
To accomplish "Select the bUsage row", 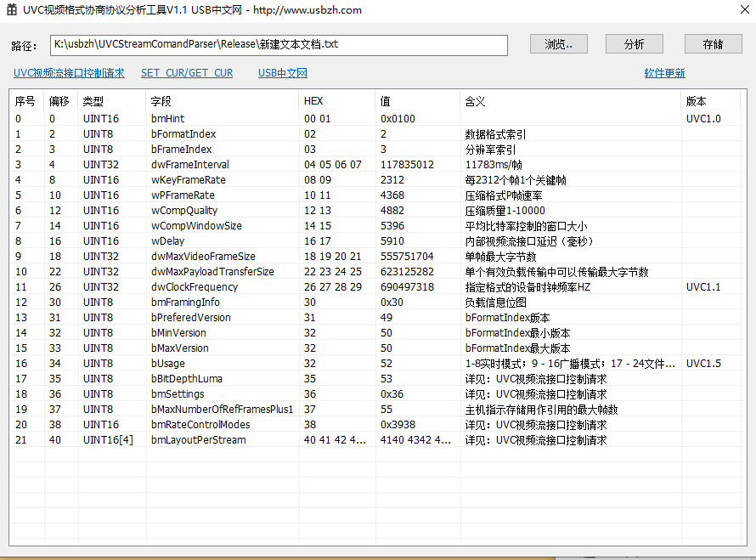I will [170, 364].
